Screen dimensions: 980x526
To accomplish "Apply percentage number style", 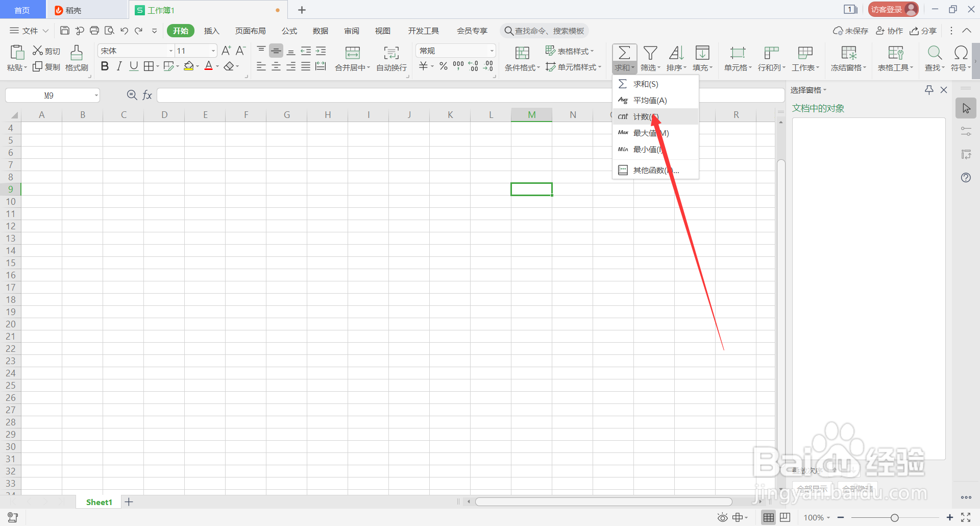I will [x=443, y=65].
